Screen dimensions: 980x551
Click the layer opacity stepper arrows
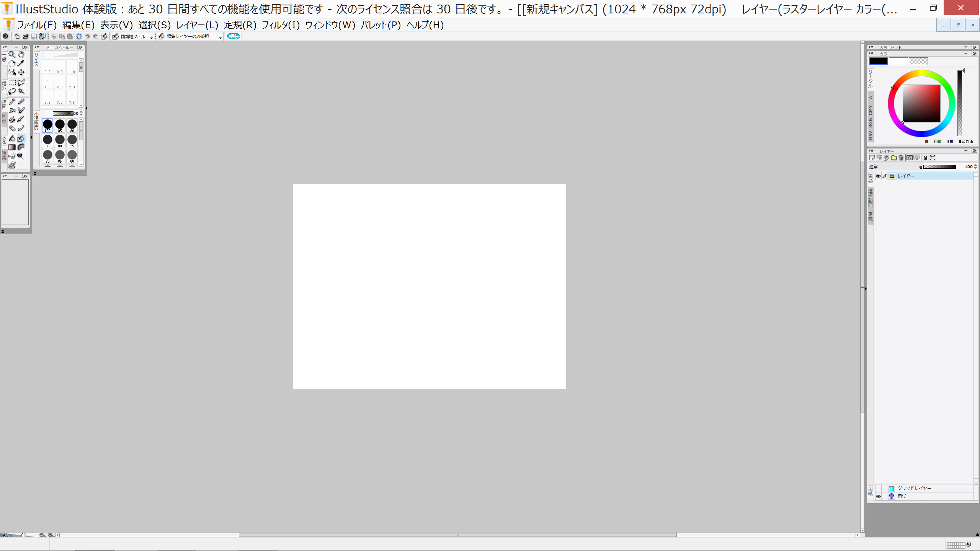975,167
